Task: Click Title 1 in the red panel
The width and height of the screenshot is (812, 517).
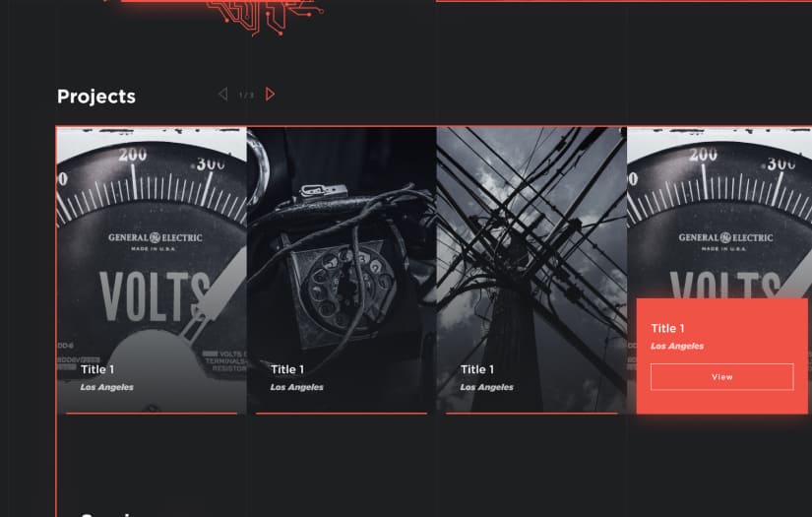Action: pos(667,329)
